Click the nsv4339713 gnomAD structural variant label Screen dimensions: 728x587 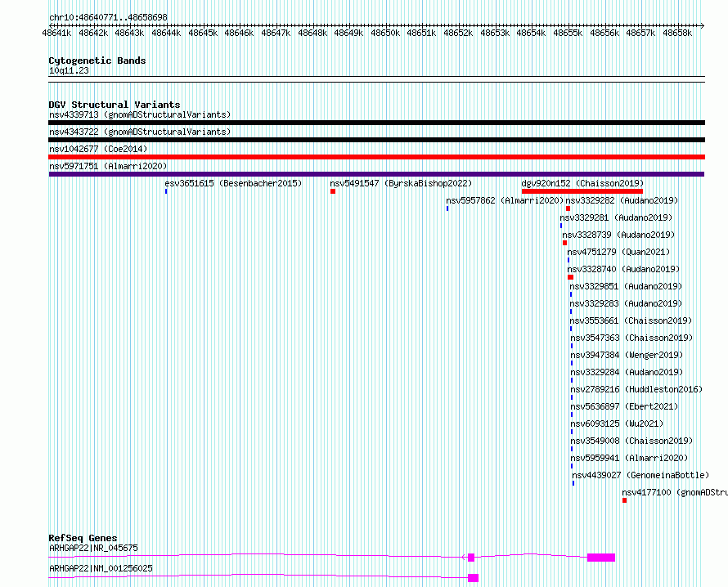click(x=140, y=114)
